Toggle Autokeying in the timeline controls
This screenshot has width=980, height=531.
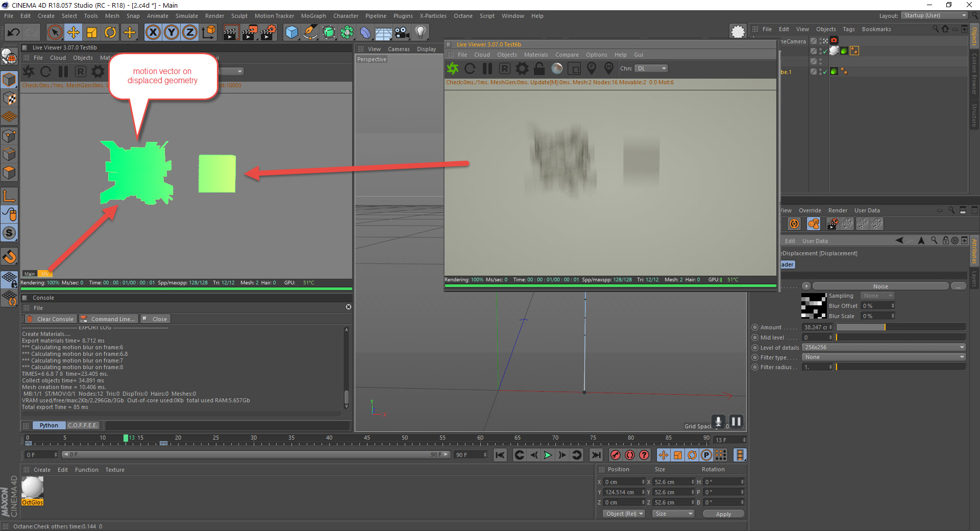click(630, 455)
